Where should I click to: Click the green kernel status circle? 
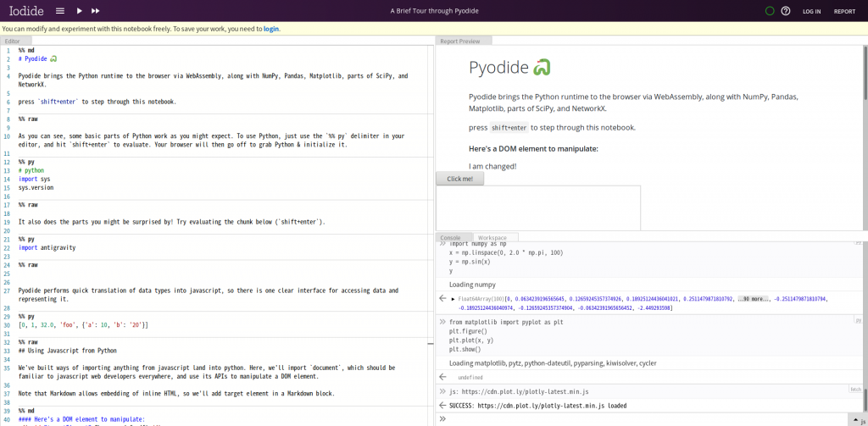pos(769,11)
